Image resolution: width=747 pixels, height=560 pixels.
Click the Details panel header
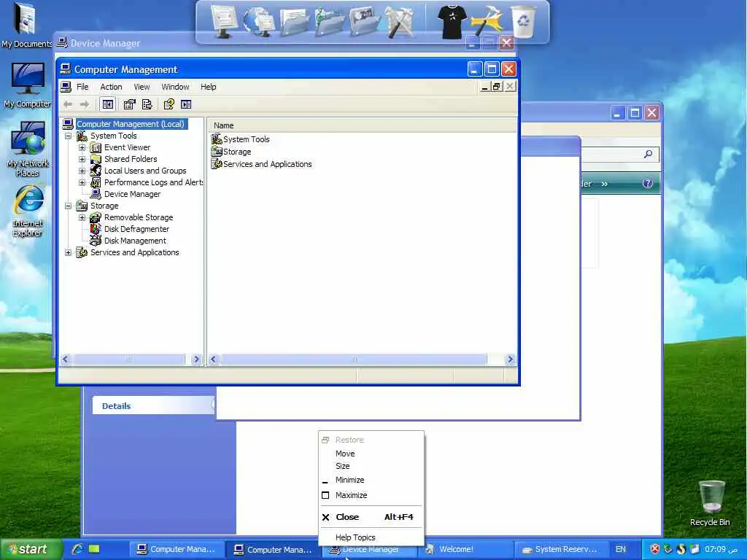point(153,405)
